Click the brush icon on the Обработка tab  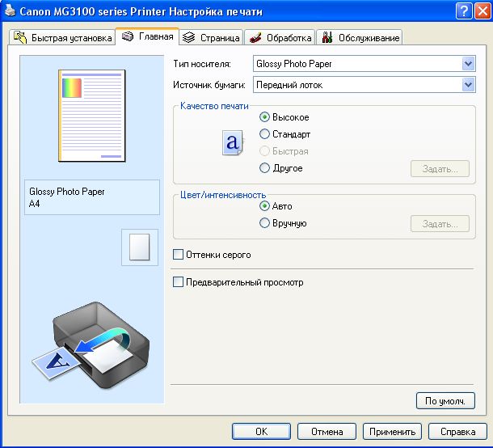coord(255,37)
